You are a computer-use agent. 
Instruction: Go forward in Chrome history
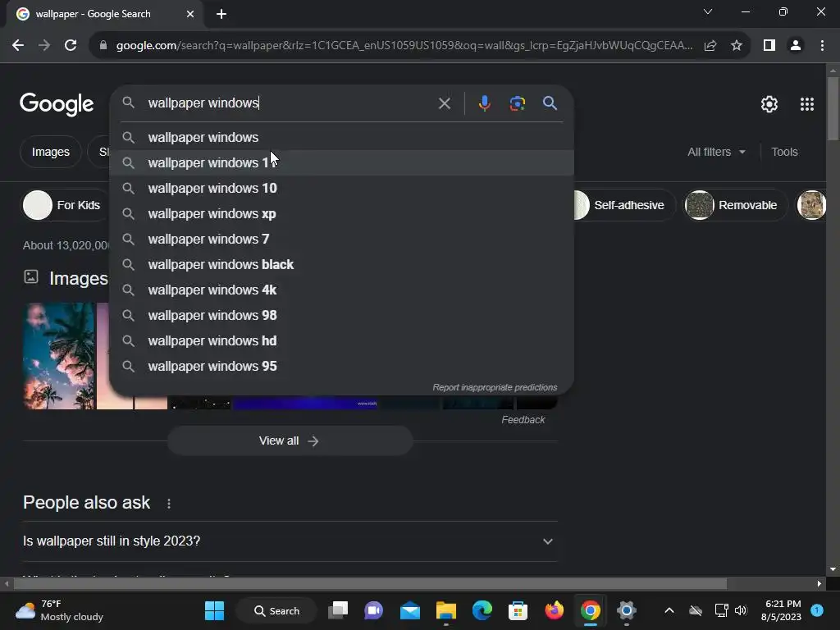[x=44, y=46]
